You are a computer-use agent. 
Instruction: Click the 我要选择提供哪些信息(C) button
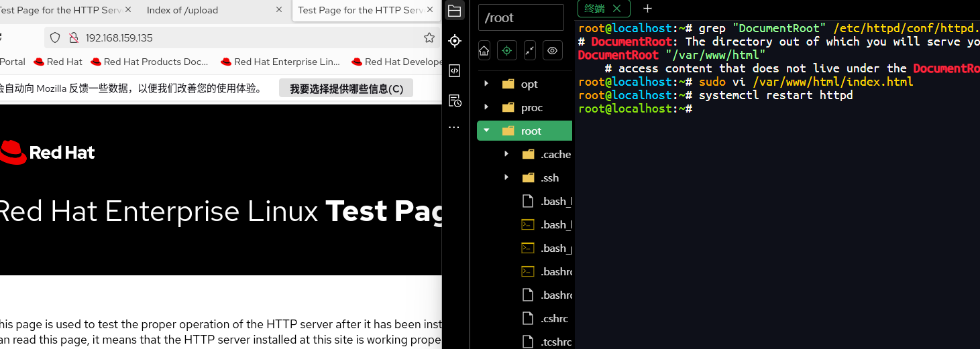tap(346, 89)
